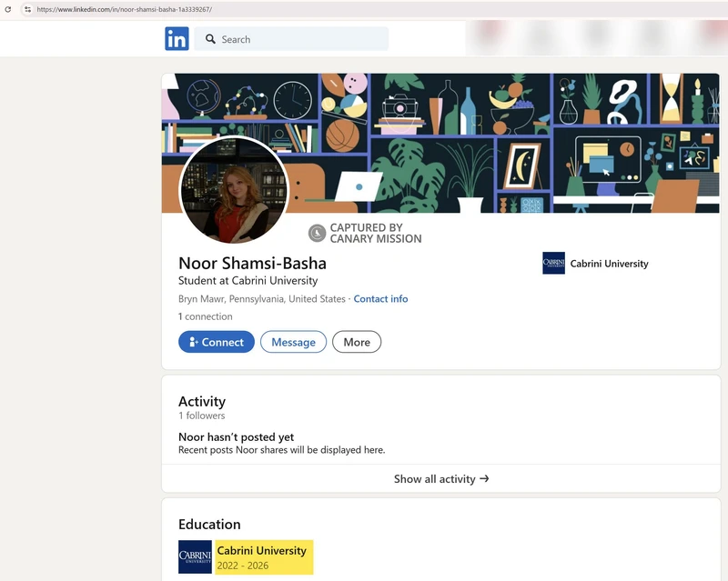Open Show all activity link
728x581 pixels.
(x=440, y=478)
